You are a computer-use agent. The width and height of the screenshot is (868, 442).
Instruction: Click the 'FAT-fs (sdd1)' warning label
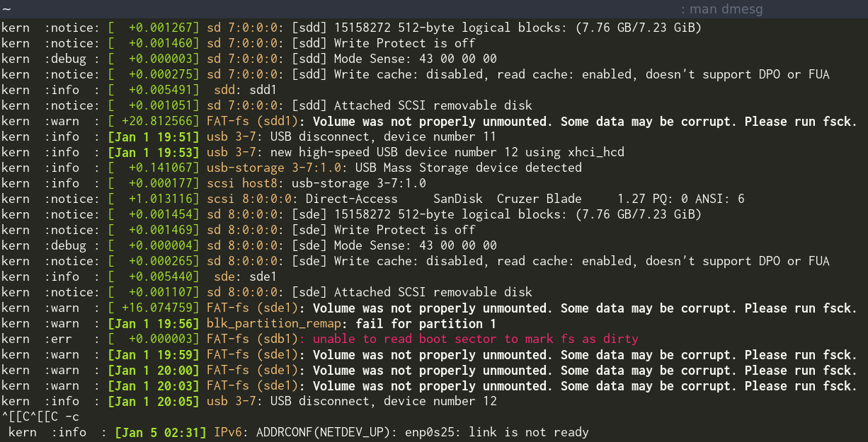(x=256, y=121)
